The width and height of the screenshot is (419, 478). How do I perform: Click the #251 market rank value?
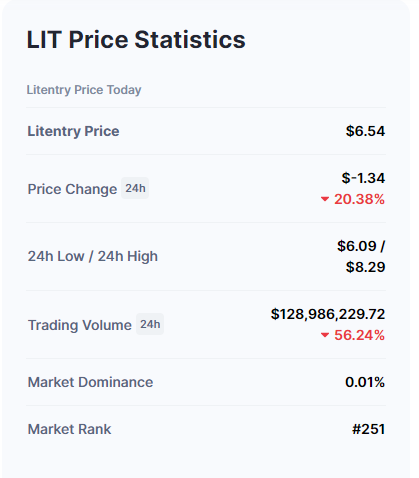click(368, 429)
